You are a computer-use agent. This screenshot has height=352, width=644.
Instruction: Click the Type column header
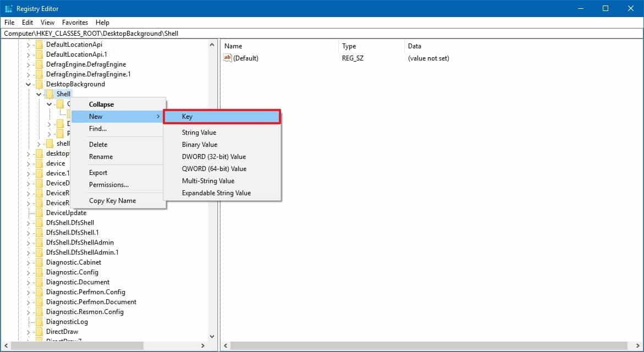coord(371,46)
